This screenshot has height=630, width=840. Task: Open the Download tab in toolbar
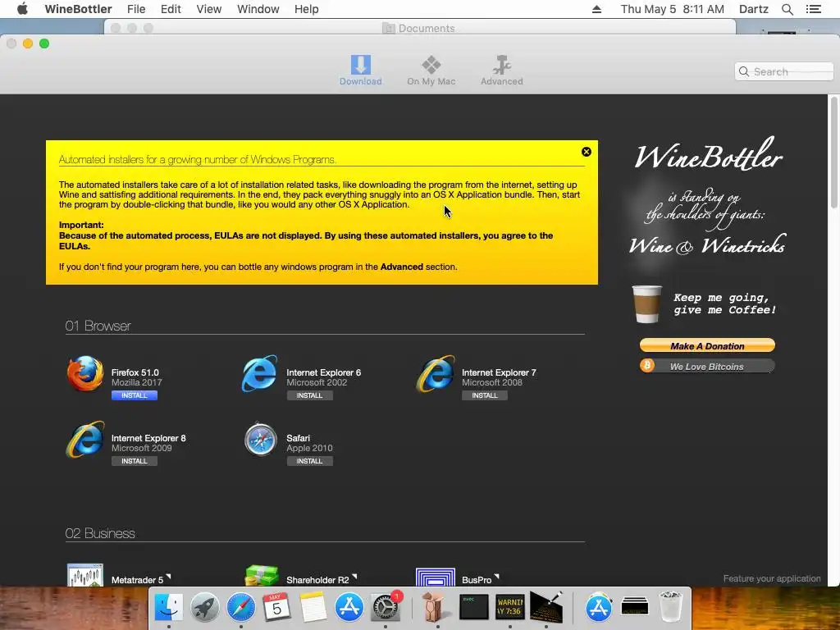pos(361,71)
